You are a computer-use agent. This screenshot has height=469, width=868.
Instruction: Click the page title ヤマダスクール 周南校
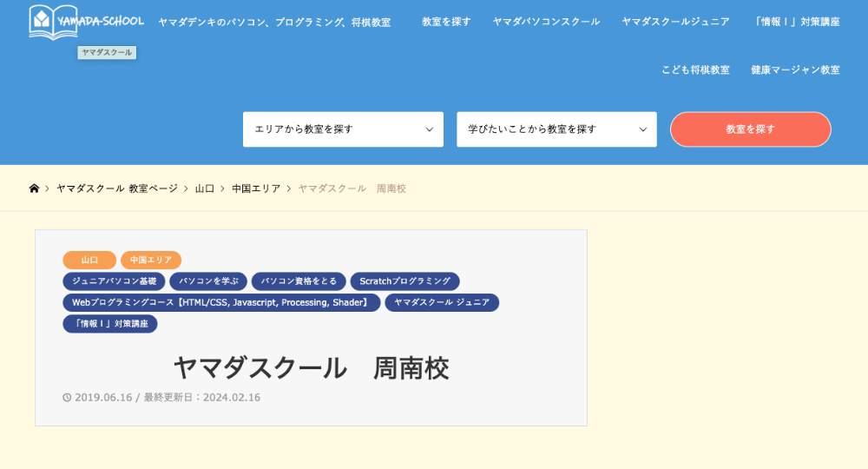coord(311,368)
